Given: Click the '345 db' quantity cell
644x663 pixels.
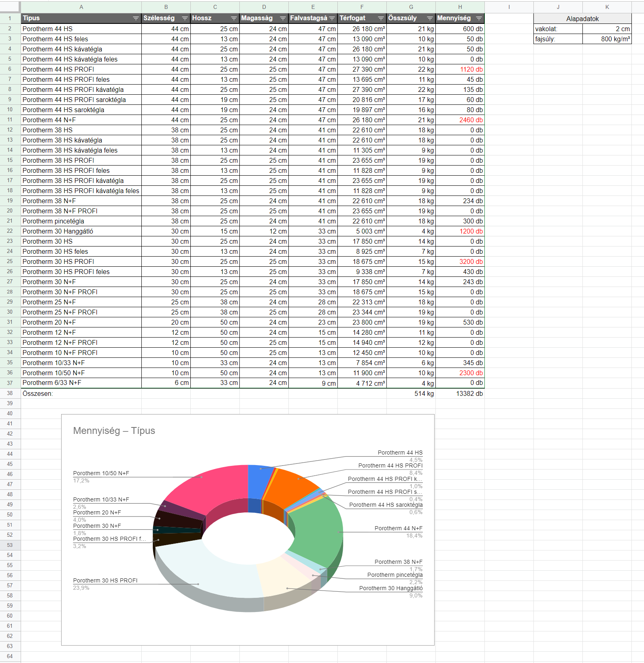Looking at the screenshot, I should [x=460, y=363].
